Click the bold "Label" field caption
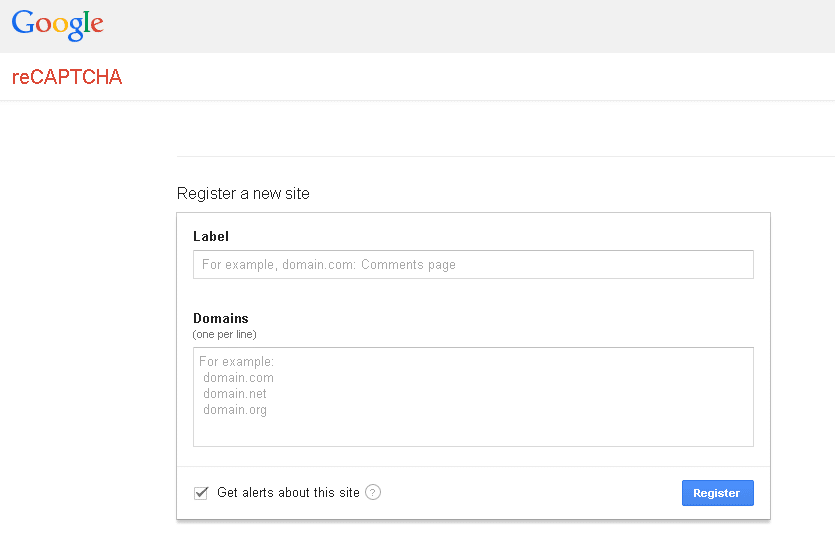Image resolution: width=835 pixels, height=534 pixels. coord(211,237)
